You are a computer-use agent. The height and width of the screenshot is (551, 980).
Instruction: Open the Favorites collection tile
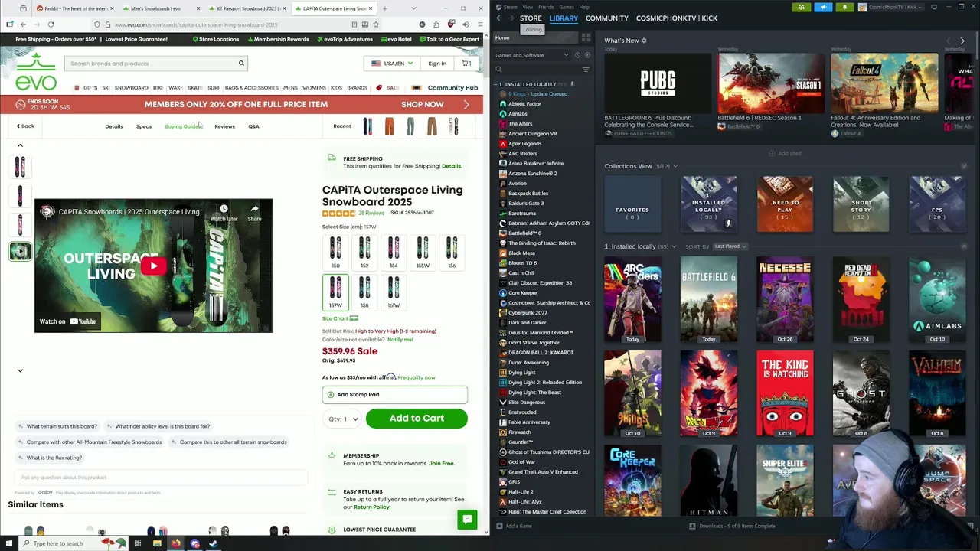(632, 204)
